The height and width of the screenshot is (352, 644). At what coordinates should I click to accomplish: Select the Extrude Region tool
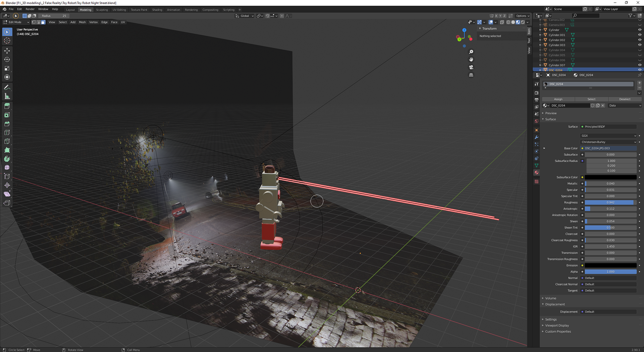coord(7,106)
